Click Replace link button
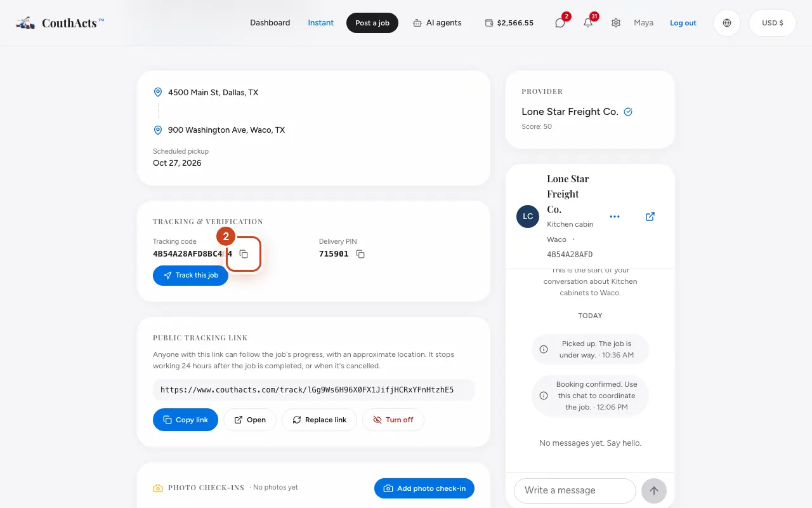The height and width of the screenshot is (508, 812). point(320,420)
